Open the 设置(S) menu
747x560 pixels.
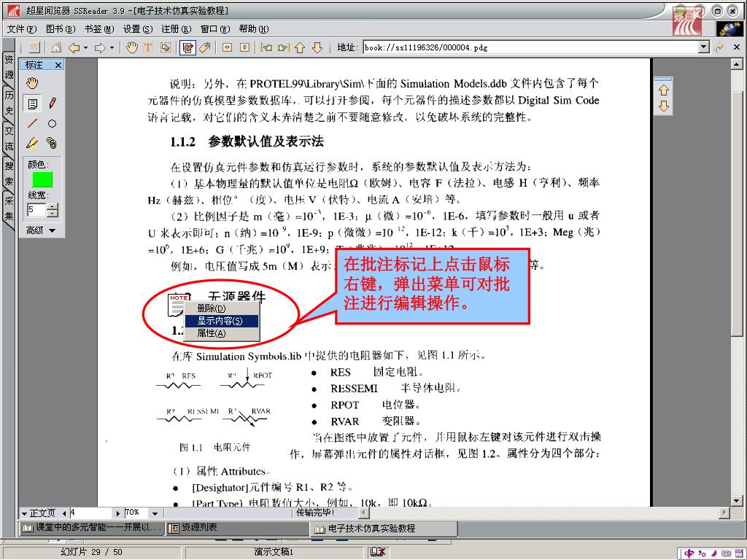[138, 29]
